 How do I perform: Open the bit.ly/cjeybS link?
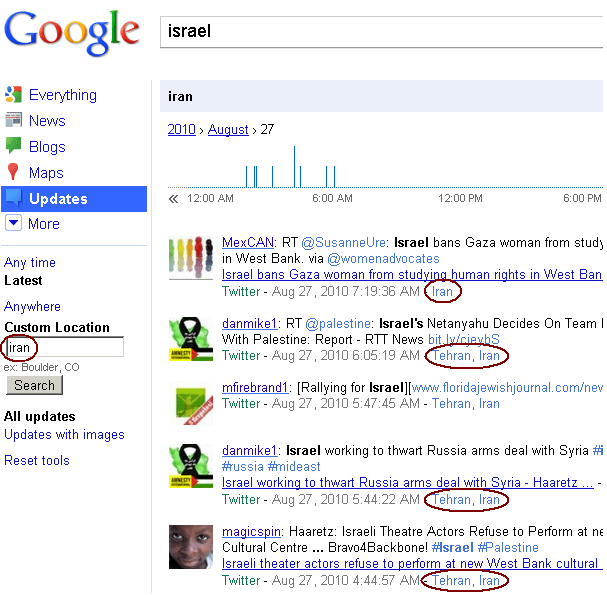(x=464, y=339)
